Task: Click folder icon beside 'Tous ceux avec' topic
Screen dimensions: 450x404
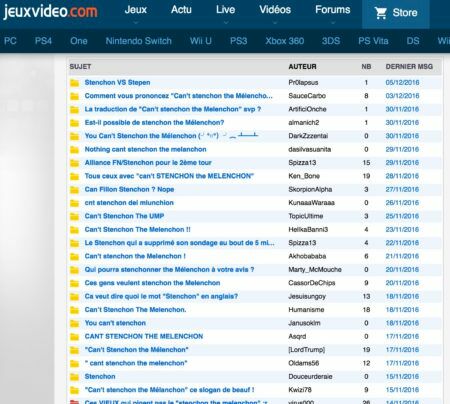Action: coord(74,176)
